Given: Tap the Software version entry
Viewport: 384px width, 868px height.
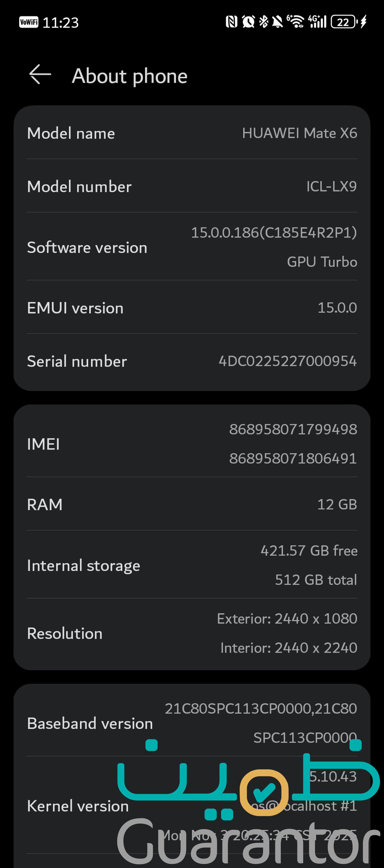Looking at the screenshot, I should point(192,247).
